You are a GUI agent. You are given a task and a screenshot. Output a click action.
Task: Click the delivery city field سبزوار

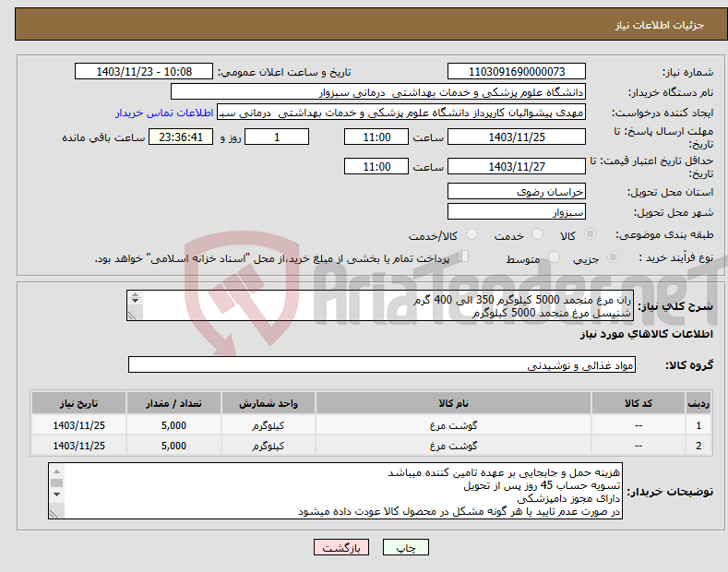tap(517, 211)
